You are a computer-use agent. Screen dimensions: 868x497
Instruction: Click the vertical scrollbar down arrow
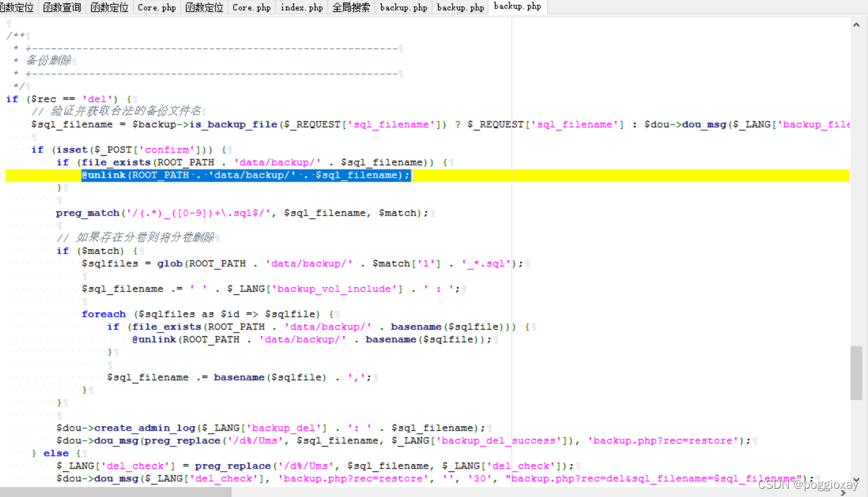coord(856,479)
